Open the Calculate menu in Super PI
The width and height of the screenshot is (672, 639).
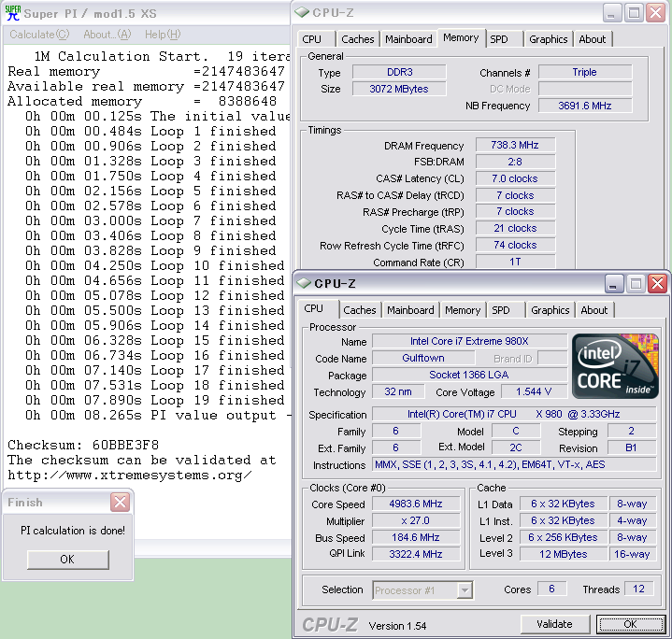pos(39,35)
